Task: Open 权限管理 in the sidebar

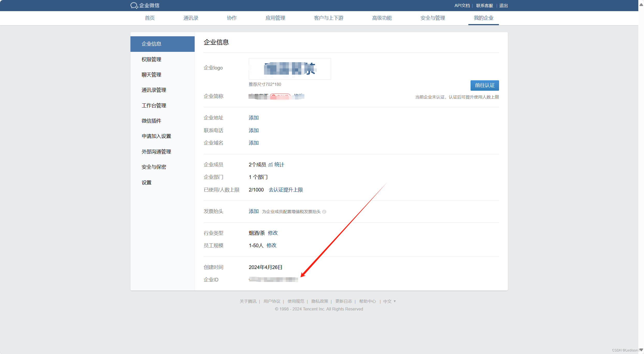Action: point(163,59)
